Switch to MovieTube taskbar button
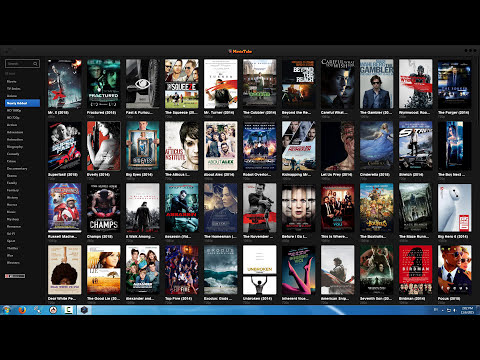Screen dimensions: 480x360 click(x=84, y=310)
